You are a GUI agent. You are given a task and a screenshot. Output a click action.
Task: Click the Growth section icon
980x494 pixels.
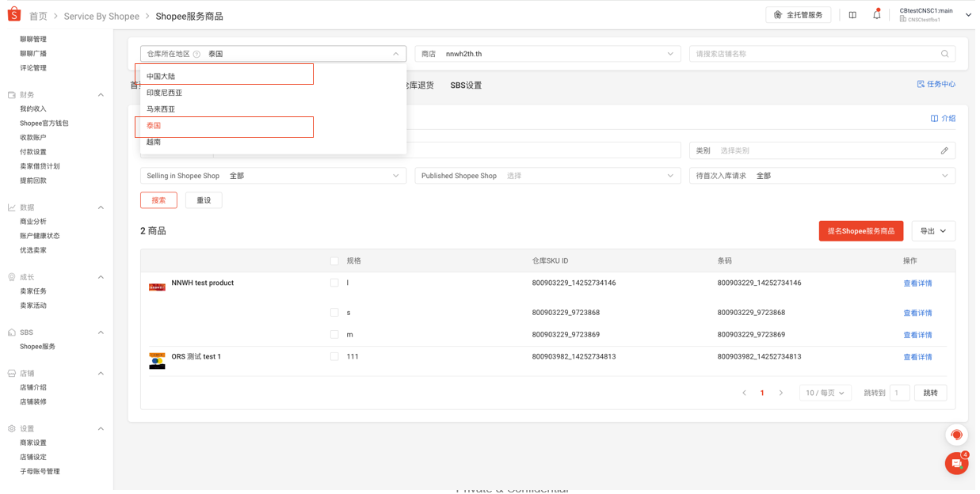[x=12, y=277]
